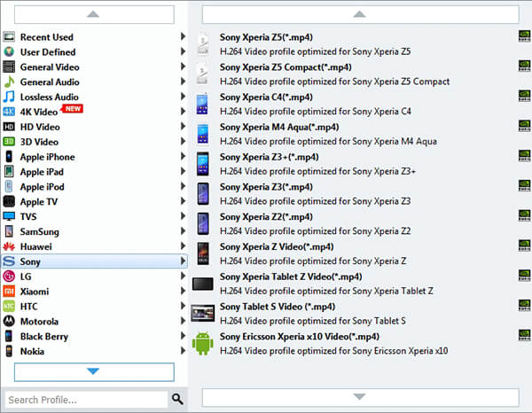The width and height of the screenshot is (532, 413).
Task: Select the Recent Used category
Action: (x=47, y=37)
